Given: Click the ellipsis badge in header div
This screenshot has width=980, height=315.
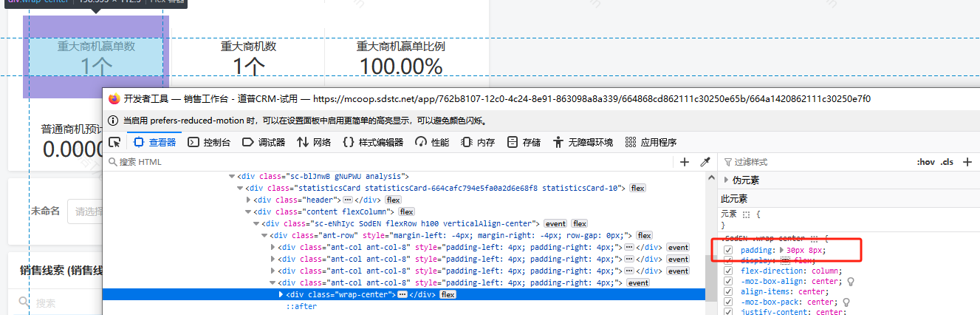Looking at the screenshot, I should pyautogui.click(x=347, y=200).
